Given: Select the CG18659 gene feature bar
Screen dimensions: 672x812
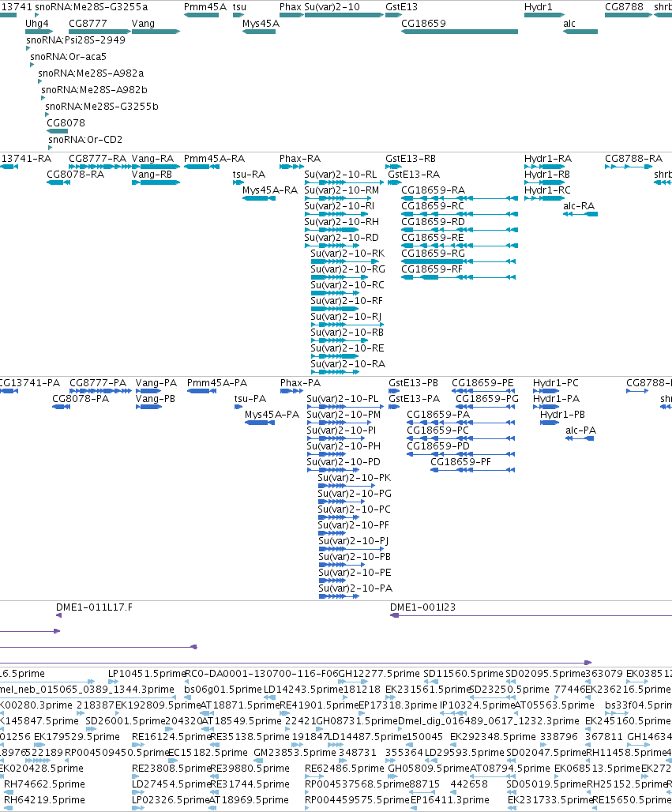Looking at the screenshot, I should click(x=460, y=32).
